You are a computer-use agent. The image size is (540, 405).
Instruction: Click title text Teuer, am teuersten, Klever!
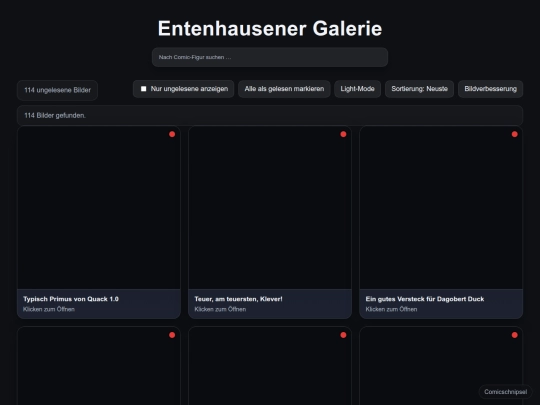click(238, 299)
